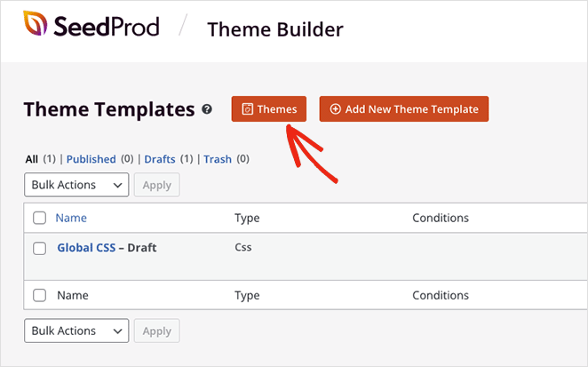
Task: Open the Global CSS template
Action: (x=86, y=248)
